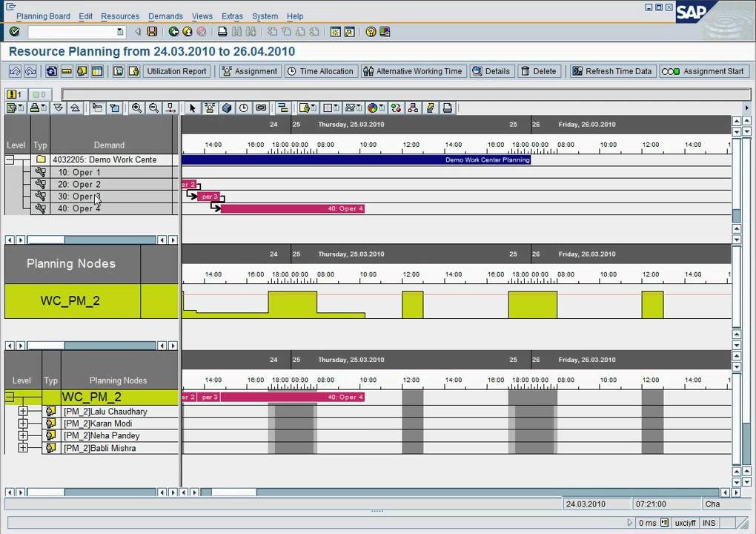The image size is (756, 534).
Task: Click the green messages counter showing 0
Action: tap(39, 94)
